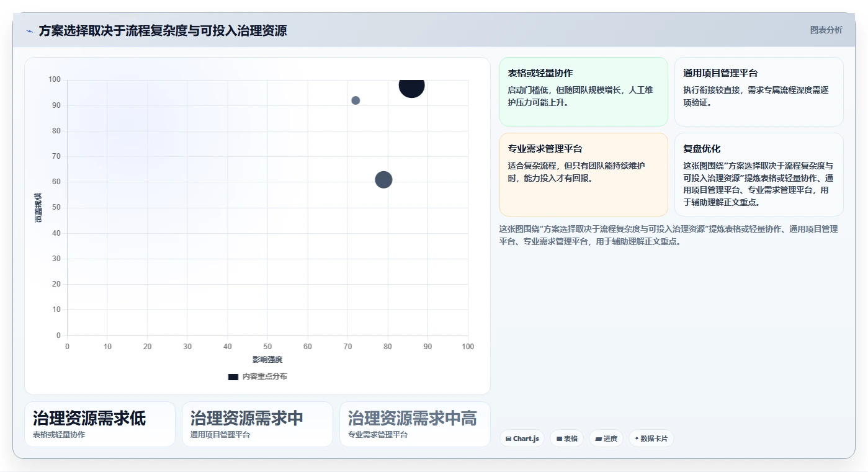The height and width of the screenshot is (472, 868).
Task: Click the x-axis tick label 50
Action: pos(267,347)
